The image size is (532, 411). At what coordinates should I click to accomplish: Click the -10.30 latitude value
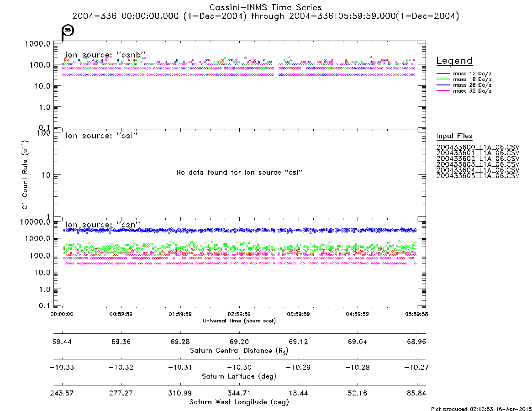(239, 368)
